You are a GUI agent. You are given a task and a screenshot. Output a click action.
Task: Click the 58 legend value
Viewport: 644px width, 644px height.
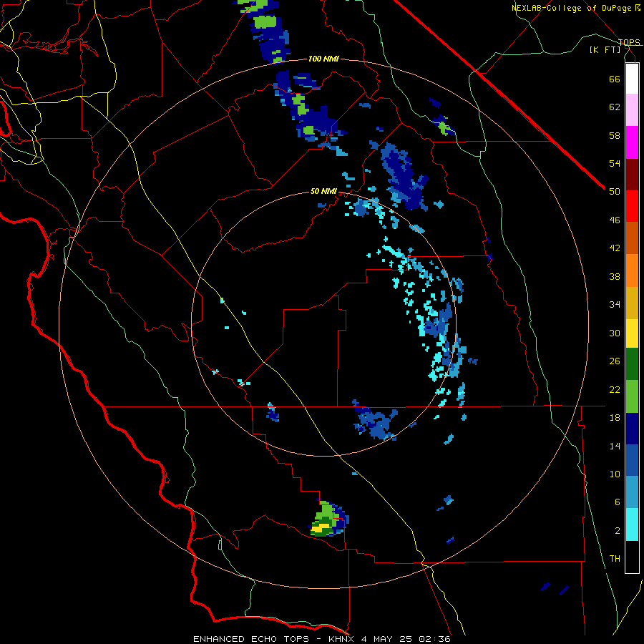point(615,135)
